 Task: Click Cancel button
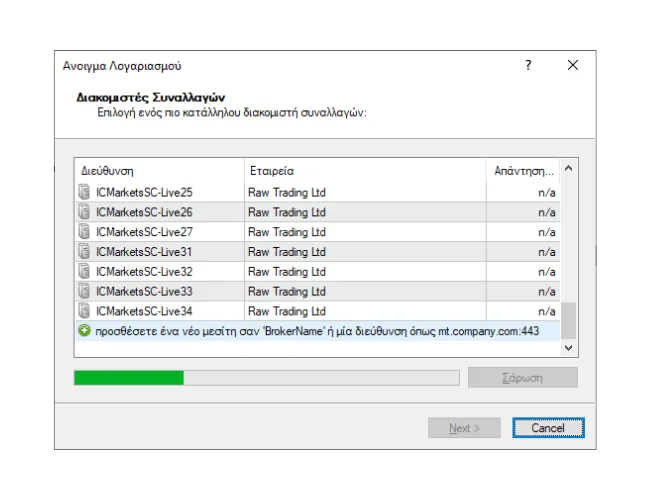click(x=548, y=428)
